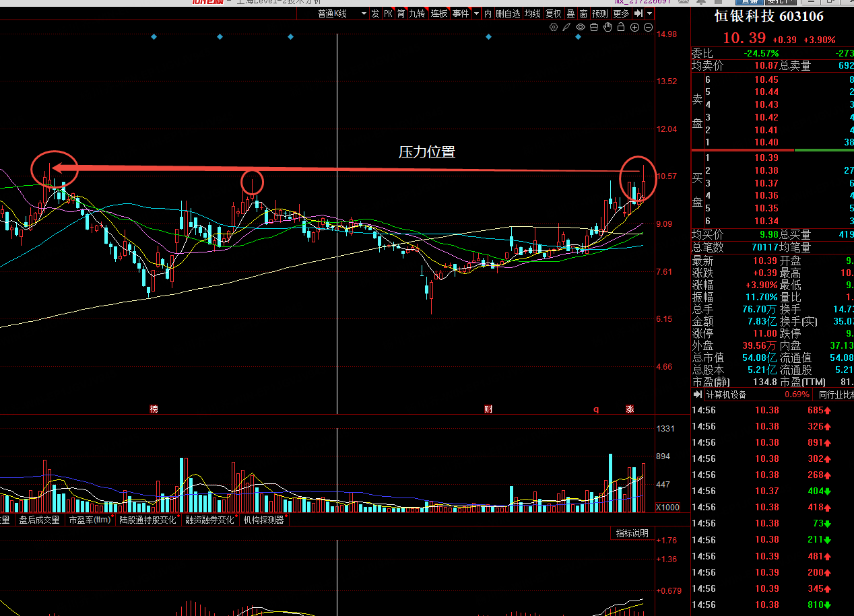
Task: Open the 融资融券变化 indicator tab
Action: point(210,520)
